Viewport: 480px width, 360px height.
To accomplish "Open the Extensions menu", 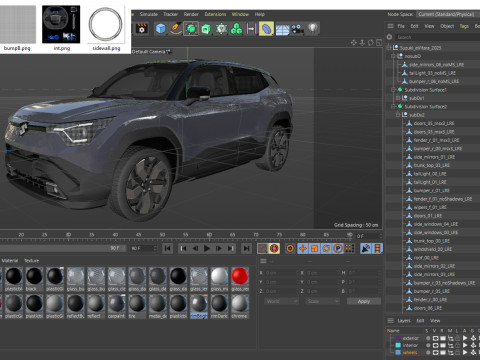I will [x=215, y=14].
